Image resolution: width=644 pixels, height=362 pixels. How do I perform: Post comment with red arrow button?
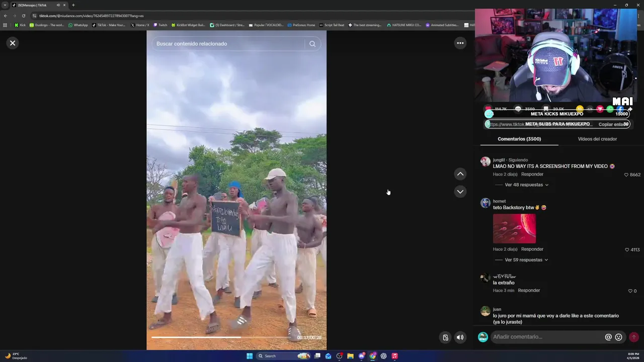pyautogui.click(x=634, y=337)
